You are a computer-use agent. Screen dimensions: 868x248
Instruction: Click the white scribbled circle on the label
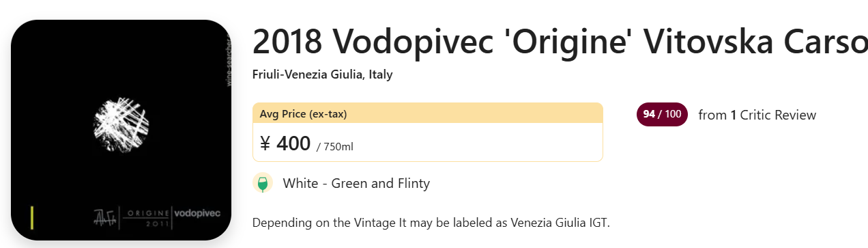tap(121, 124)
